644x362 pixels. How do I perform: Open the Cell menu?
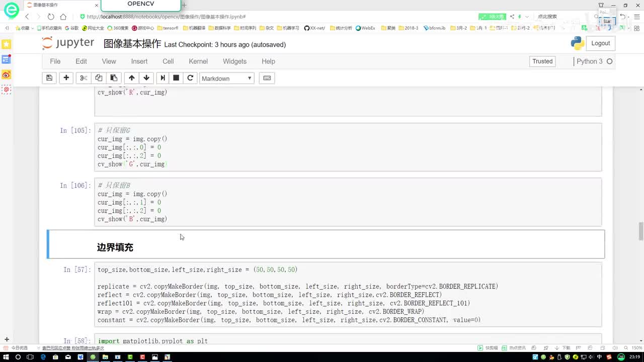168,61
